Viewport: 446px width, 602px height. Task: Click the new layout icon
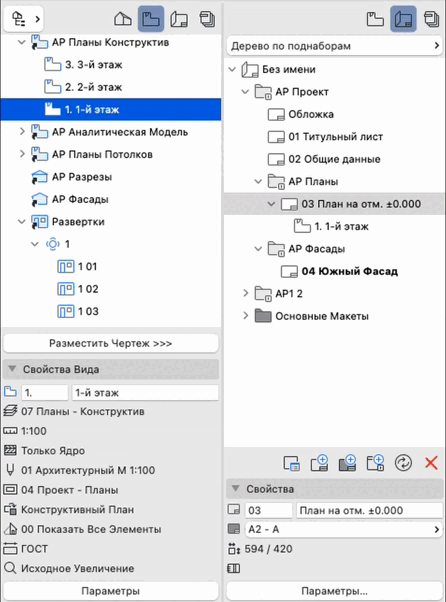(x=319, y=463)
